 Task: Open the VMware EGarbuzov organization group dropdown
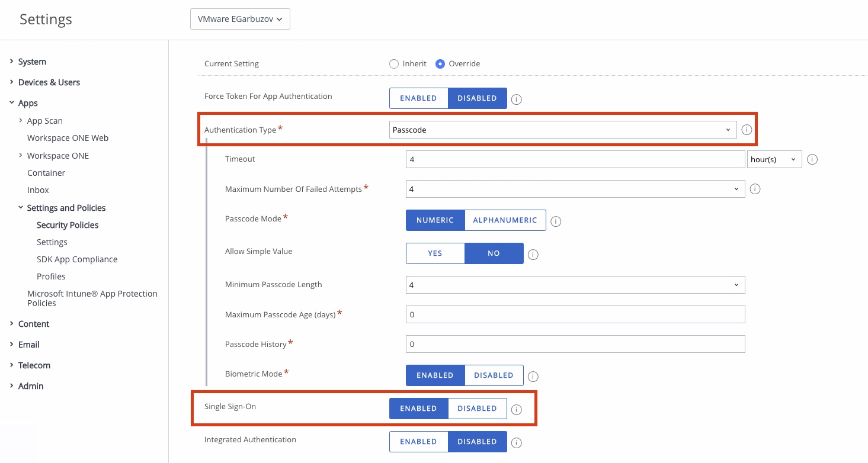click(240, 20)
